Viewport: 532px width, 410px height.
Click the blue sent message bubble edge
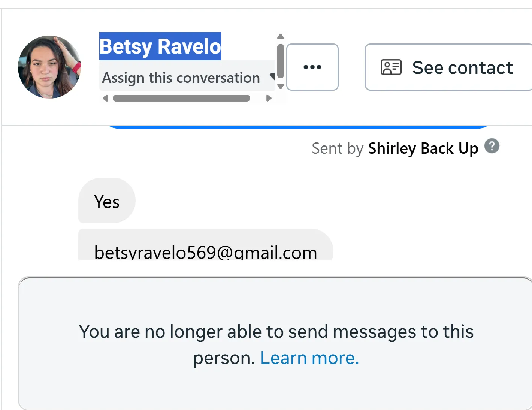coord(298,127)
